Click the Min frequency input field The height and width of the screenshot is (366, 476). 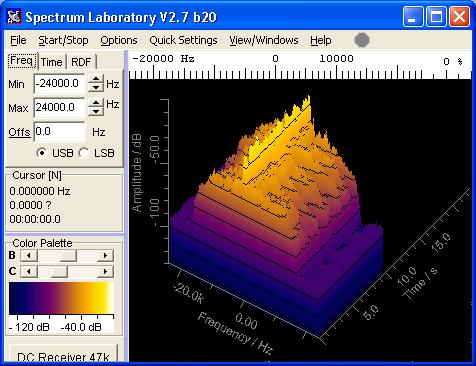[59, 84]
